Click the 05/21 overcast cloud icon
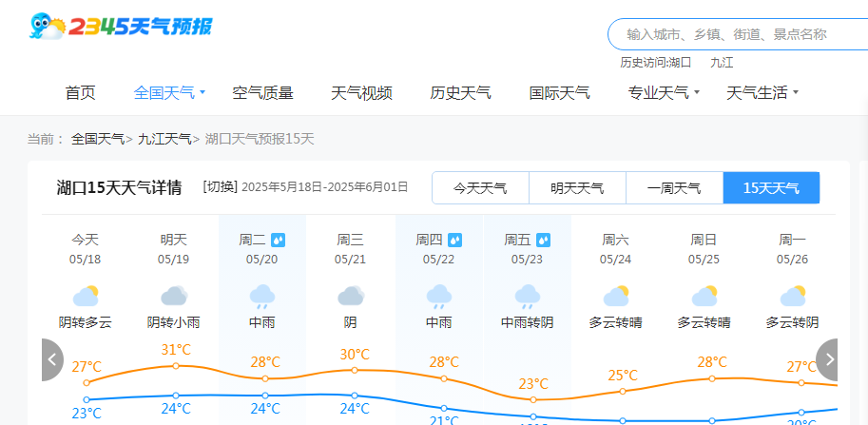 pos(351,296)
